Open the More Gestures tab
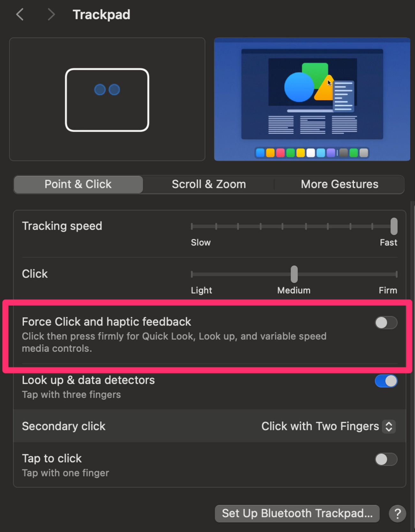Image resolution: width=415 pixels, height=532 pixels. click(x=339, y=184)
